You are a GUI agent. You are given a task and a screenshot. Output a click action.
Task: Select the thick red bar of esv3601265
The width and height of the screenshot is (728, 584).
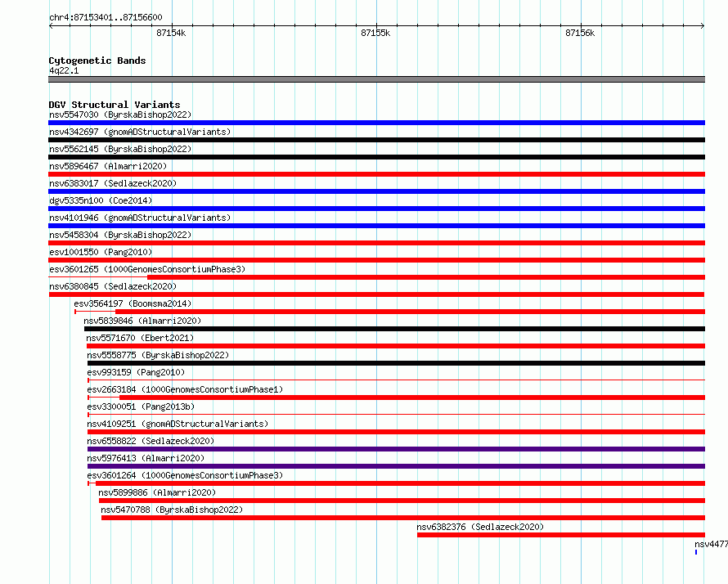point(426,277)
